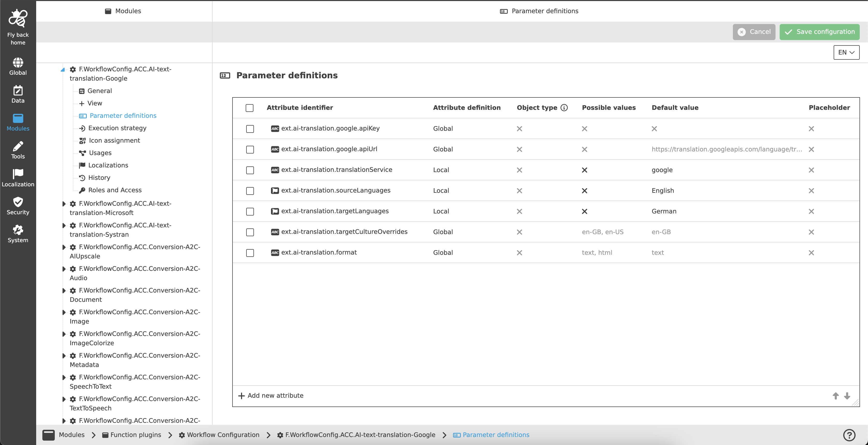Open the Global section in the sidebar
Viewport: 868px width, 445px height.
tap(18, 66)
